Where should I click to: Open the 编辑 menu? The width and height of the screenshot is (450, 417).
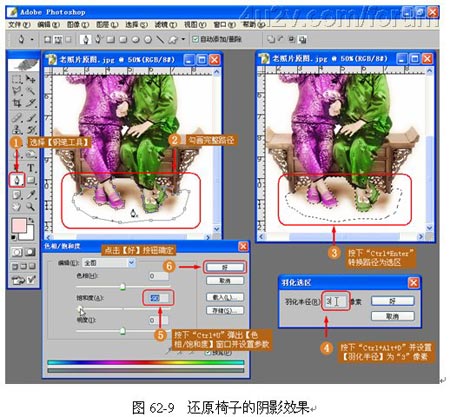[x=48, y=24]
